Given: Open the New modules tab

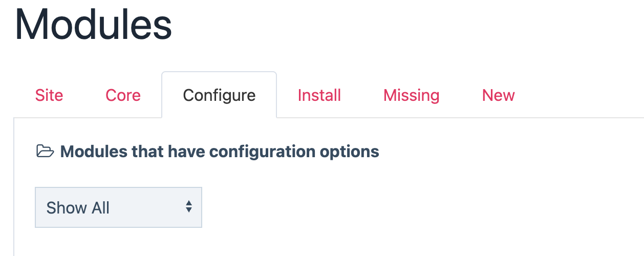Looking at the screenshot, I should (498, 95).
